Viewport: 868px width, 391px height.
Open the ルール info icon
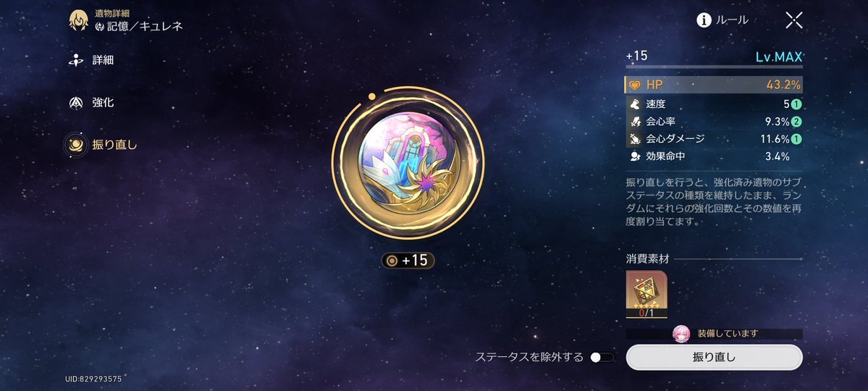tap(704, 20)
